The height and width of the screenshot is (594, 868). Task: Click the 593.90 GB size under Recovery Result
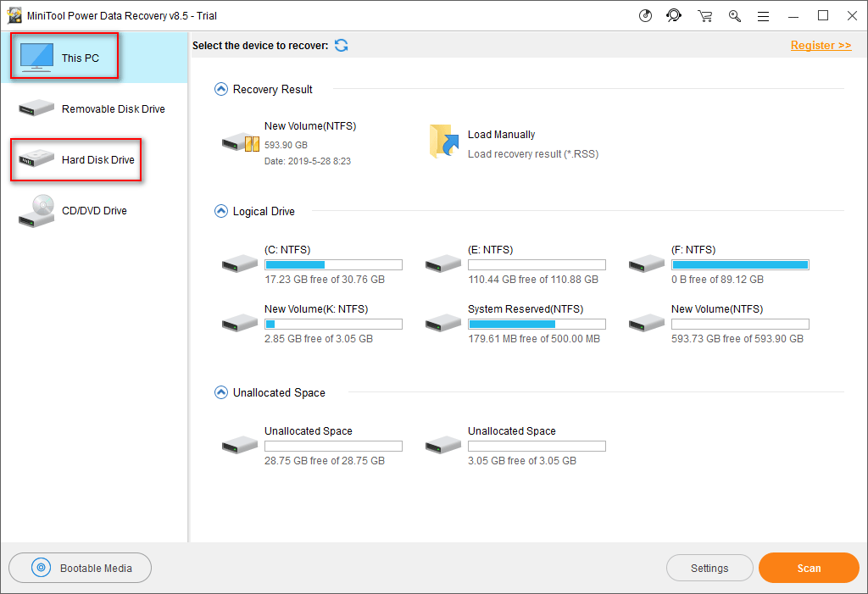pos(286,145)
